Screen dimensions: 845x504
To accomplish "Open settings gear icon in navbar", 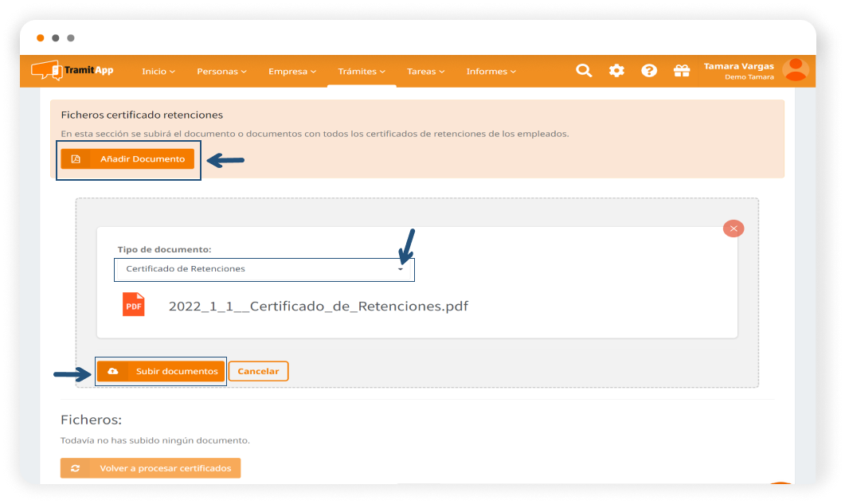I will [x=616, y=71].
